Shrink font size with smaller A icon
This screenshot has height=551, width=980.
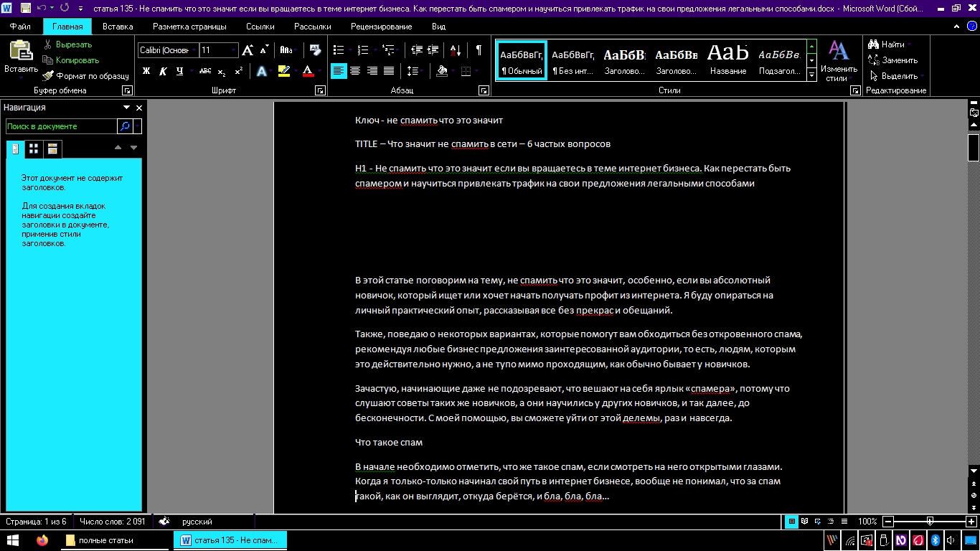(x=265, y=50)
